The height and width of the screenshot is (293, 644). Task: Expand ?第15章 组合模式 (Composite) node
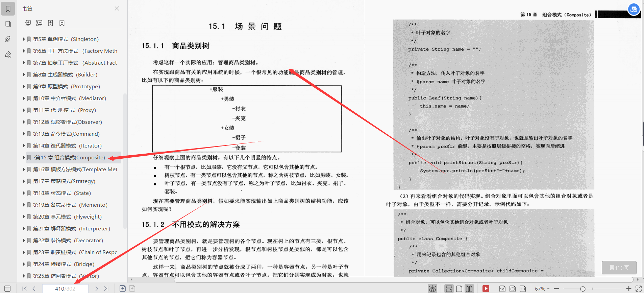24,157
